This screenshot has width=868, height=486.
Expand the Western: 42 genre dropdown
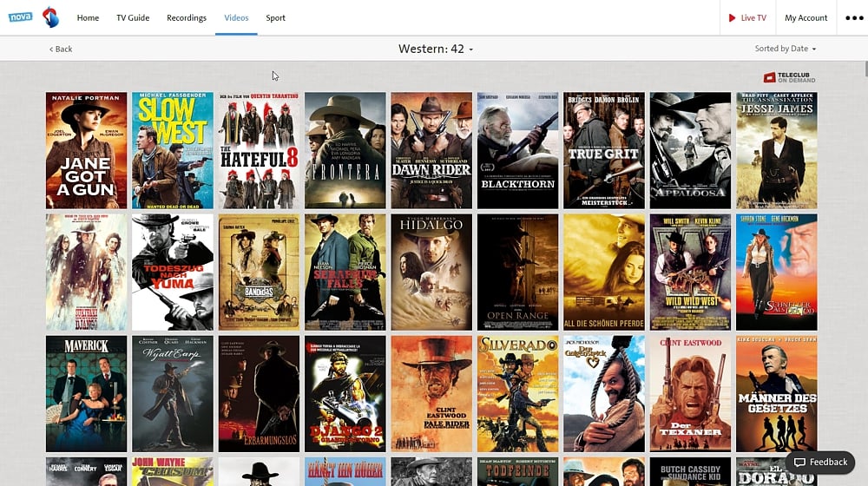coord(436,49)
